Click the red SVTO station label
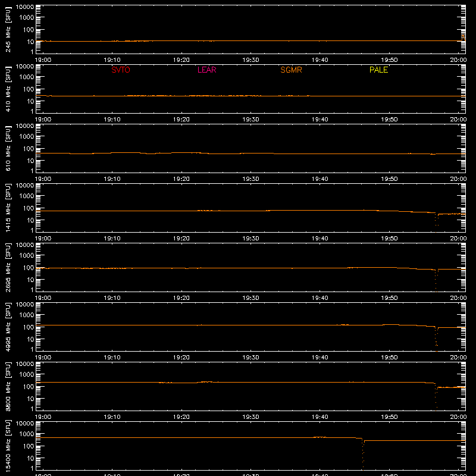Viewport: 476px width, 476px height. (121, 70)
